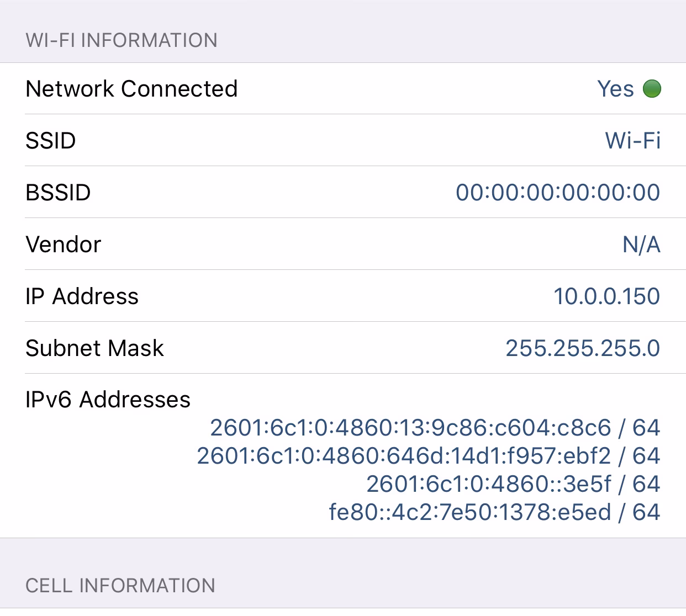
Task: Click the Network Connected row
Action: [131, 88]
